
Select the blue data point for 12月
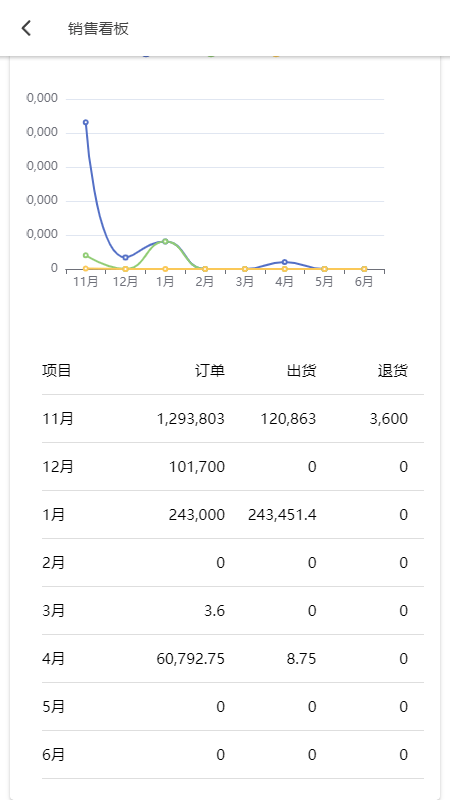coord(126,258)
